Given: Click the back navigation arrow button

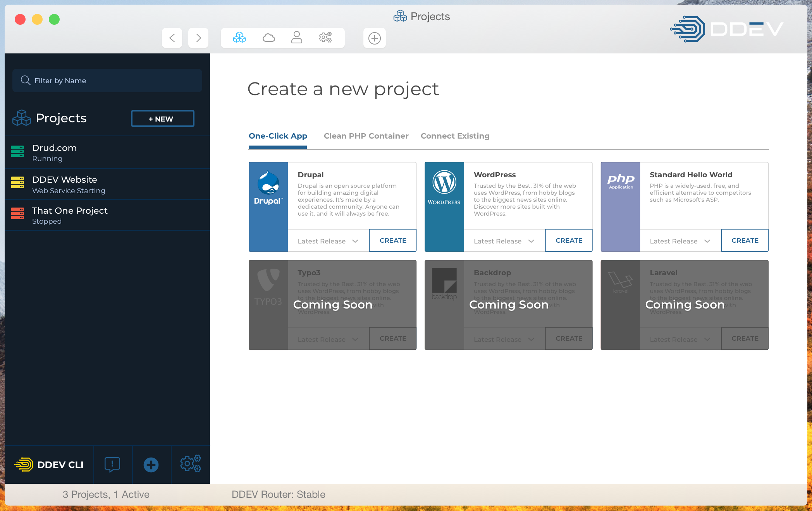Looking at the screenshot, I should coord(172,38).
